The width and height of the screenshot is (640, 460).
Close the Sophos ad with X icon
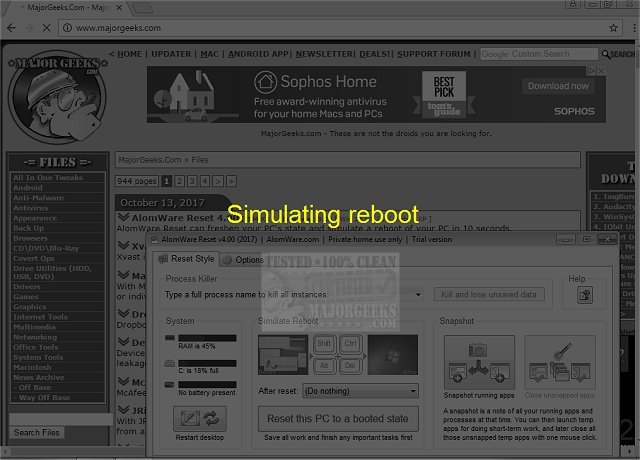coord(601,71)
